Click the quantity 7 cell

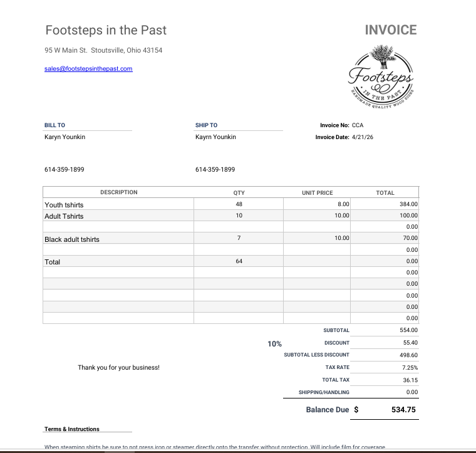[239, 238]
